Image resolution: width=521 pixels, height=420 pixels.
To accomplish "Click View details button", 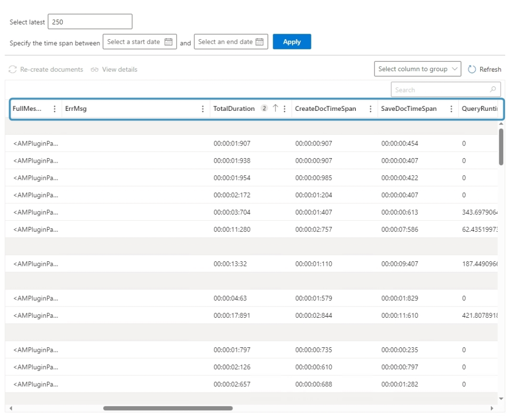I will 114,69.
